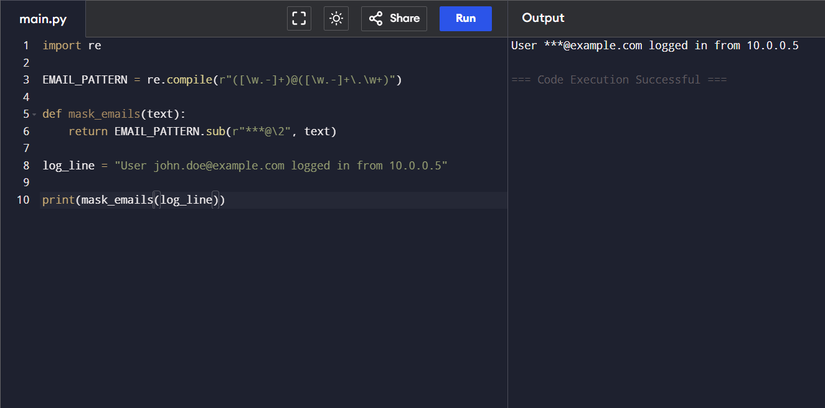This screenshot has height=408, width=825.
Task: Click the return EMAIL_PATTERN.sub line
Action: (200, 131)
